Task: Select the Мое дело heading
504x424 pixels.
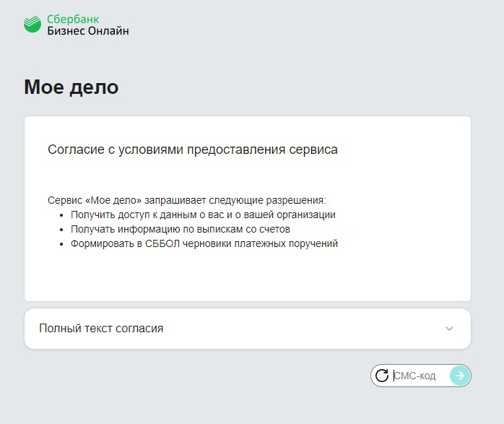Action: (x=71, y=87)
